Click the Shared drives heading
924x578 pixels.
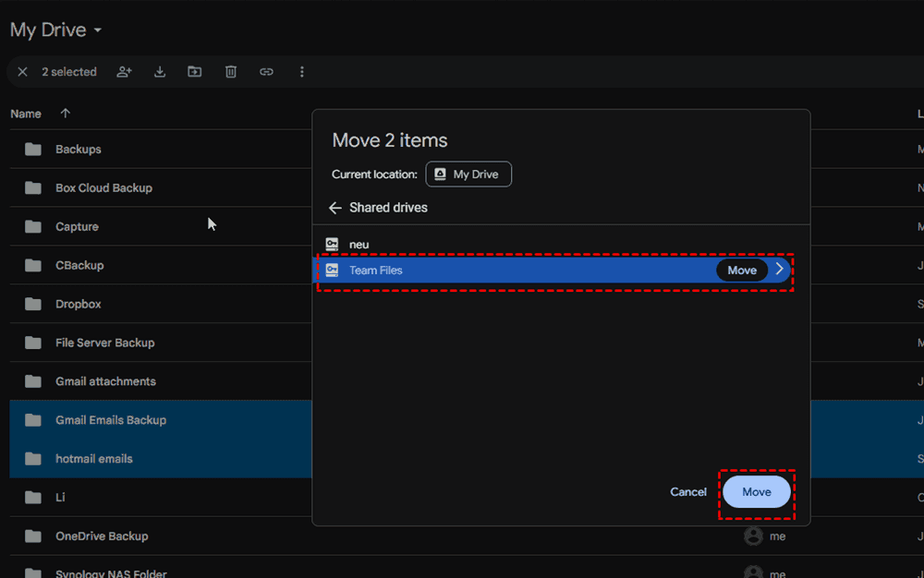point(388,208)
